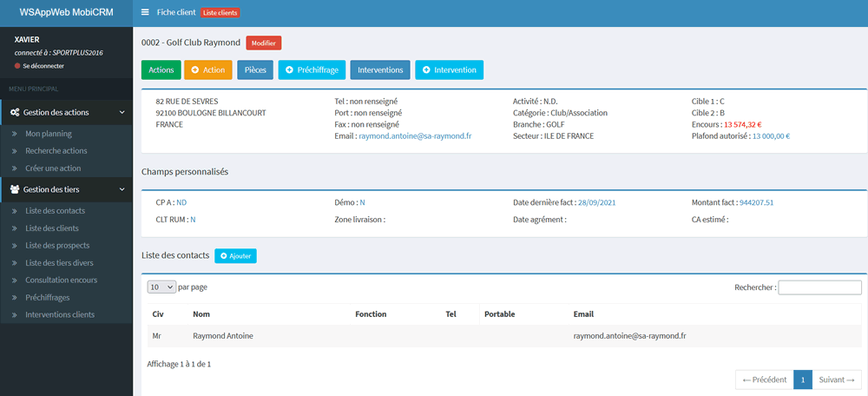868x396 pixels.
Task: Collapse Gestion des tiers with its arrow
Action: click(122, 189)
